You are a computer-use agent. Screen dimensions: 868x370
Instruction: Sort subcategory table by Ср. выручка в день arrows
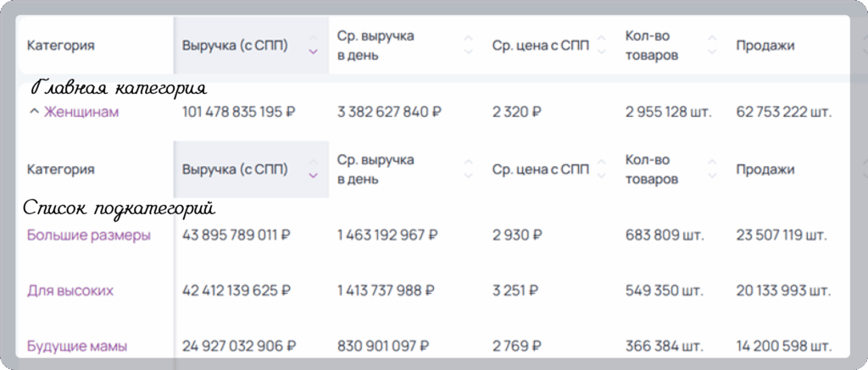pyautogui.click(x=468, y=169)
